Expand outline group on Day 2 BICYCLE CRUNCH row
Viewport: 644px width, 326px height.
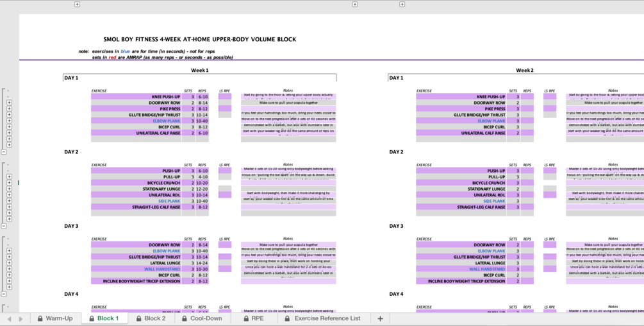click(x=9, y=182)
